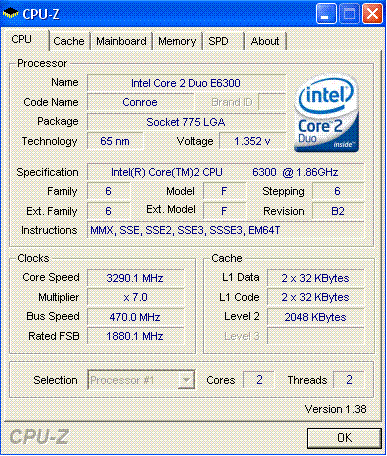Open the About tab
This screenshot has height=456, width=387.
click(265, 41)
